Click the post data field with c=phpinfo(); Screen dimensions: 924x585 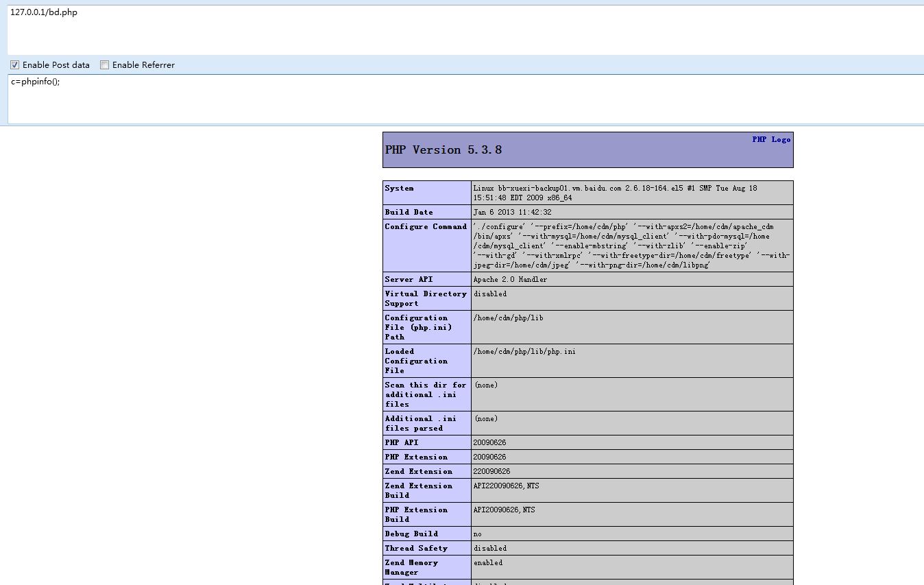[x=465, y=99]
